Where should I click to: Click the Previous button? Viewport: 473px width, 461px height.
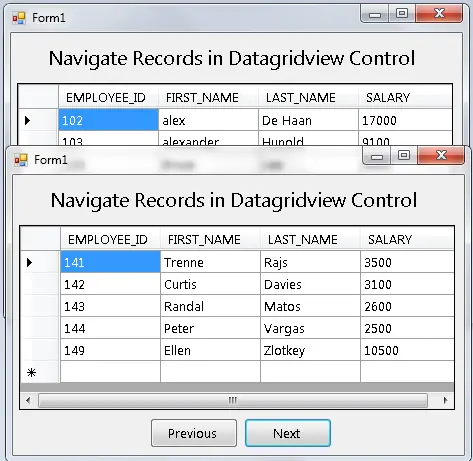click(x=194, y=433)
